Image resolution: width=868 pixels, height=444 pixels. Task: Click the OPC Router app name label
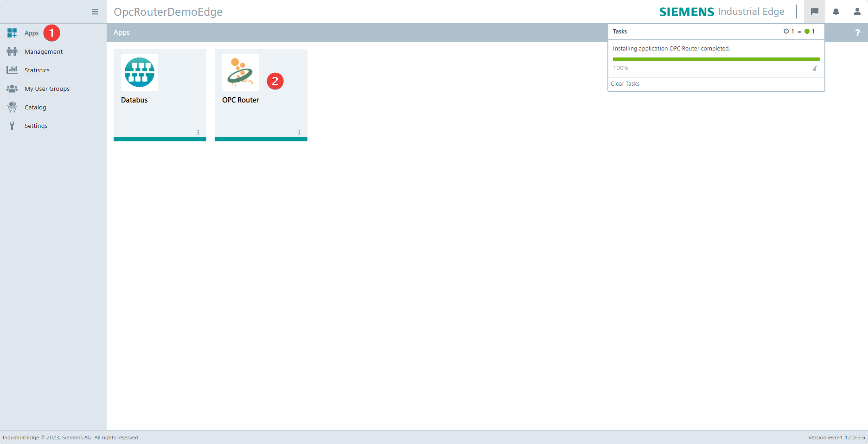240,100
